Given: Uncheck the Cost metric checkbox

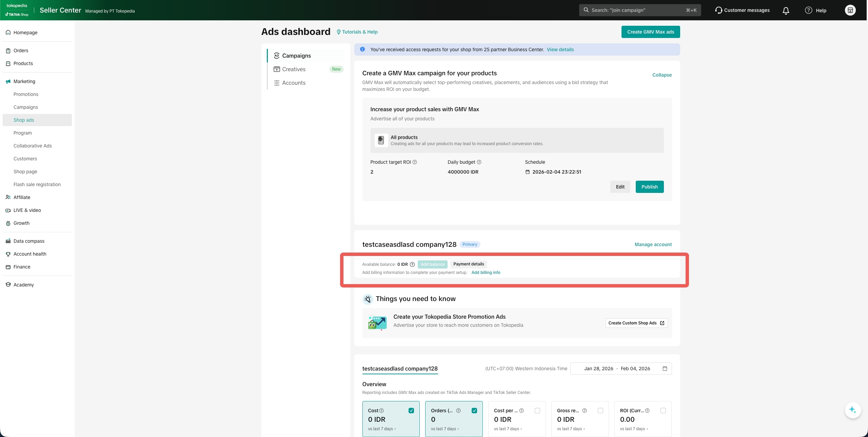Looking at the screenshot, I should [411, 411].
